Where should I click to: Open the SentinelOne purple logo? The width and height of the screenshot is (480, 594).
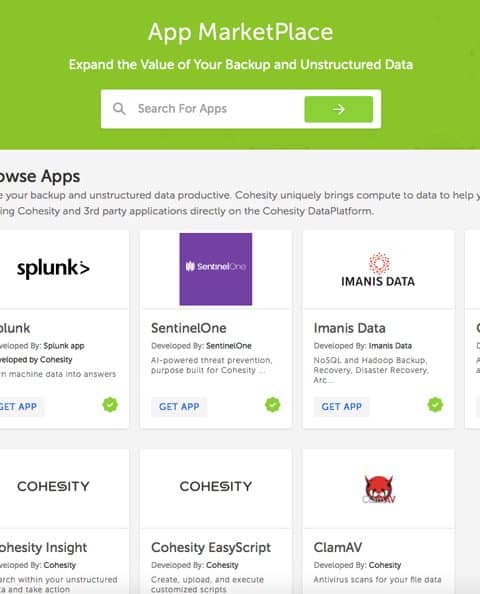click(x=216, y=269)
